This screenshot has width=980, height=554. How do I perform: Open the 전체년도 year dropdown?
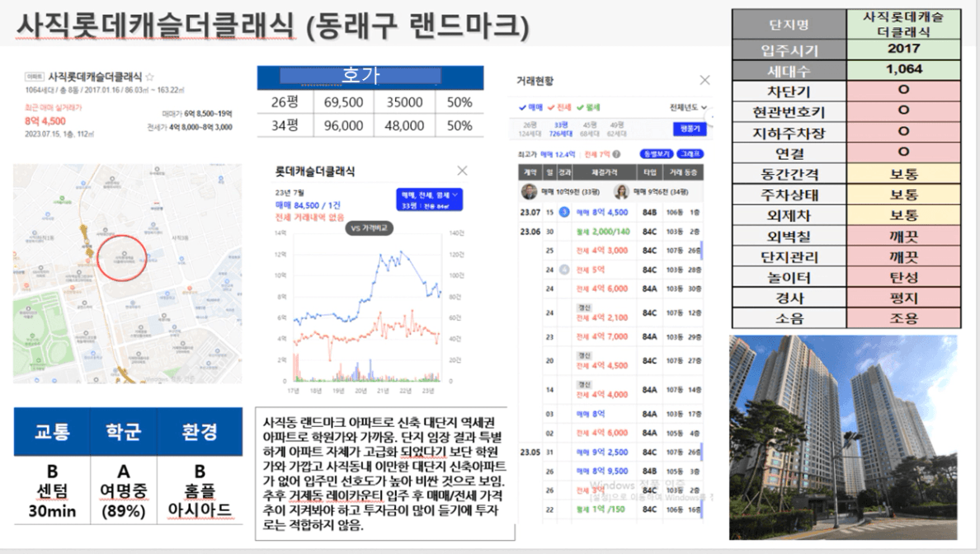click(688, 107)
